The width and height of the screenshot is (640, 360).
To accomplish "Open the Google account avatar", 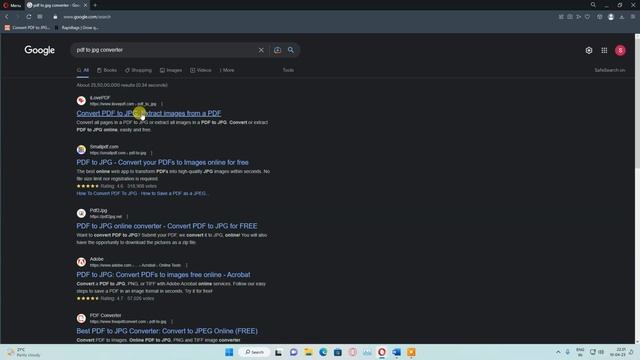I will tap(620, 50).
